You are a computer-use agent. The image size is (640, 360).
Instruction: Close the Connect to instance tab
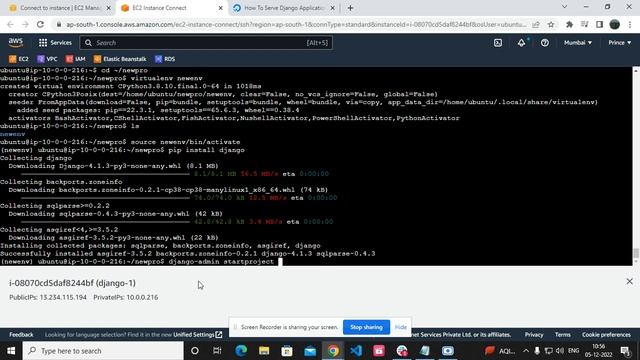tap(109, 8)
